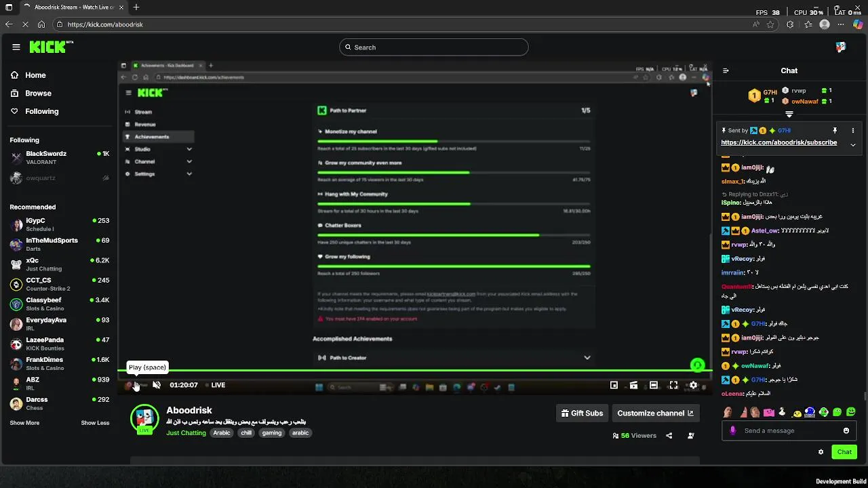868x488 pixels.
Task: Click the green stream progress bar
Action: (x=414, y=370)
